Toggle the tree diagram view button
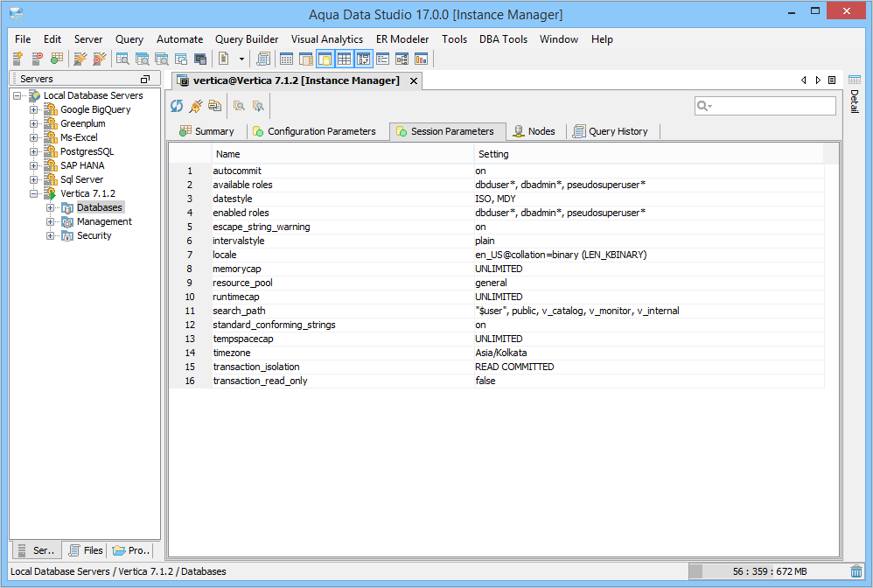Viewport: 873px width, 588px height. pos(402,59)
